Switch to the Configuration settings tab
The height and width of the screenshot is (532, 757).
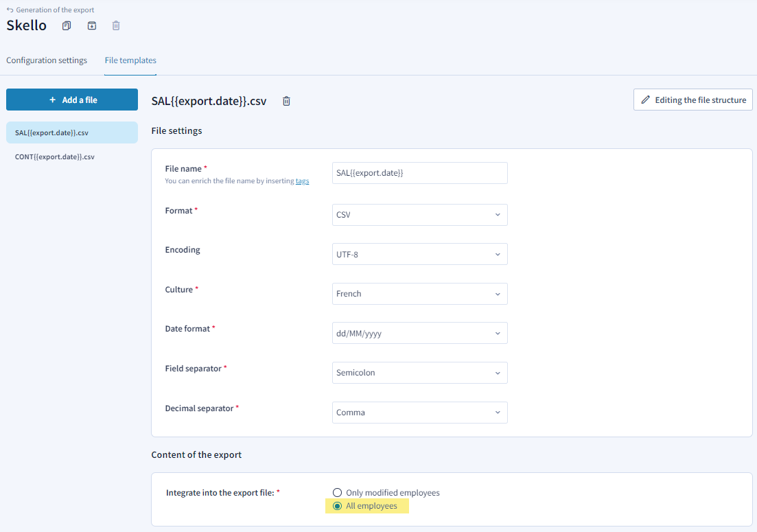(47, 60)
